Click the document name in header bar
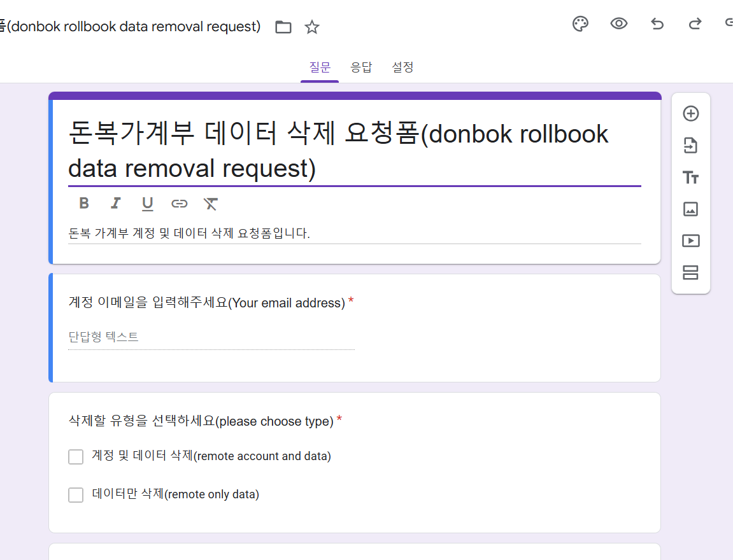733x560 pixels. 131,27
